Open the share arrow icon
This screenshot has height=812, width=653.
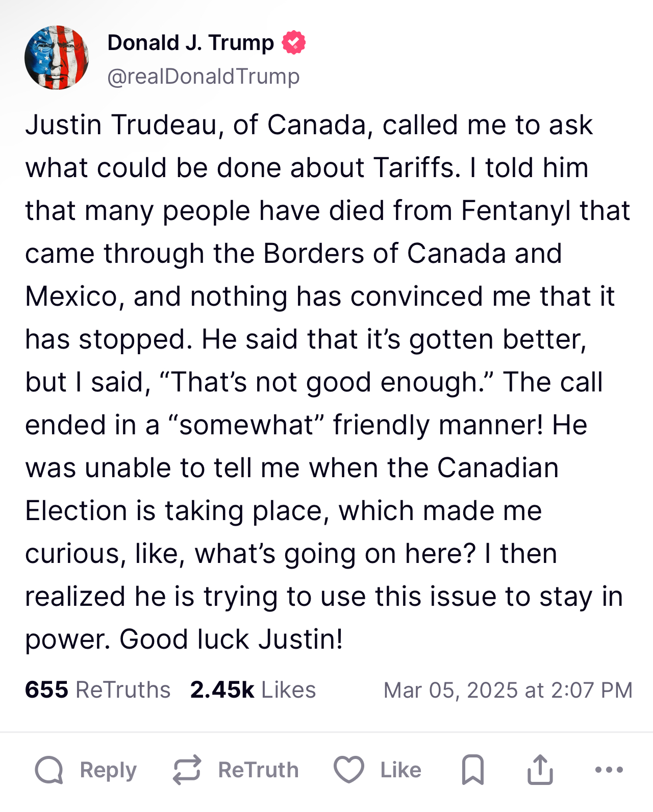[540, 769]
